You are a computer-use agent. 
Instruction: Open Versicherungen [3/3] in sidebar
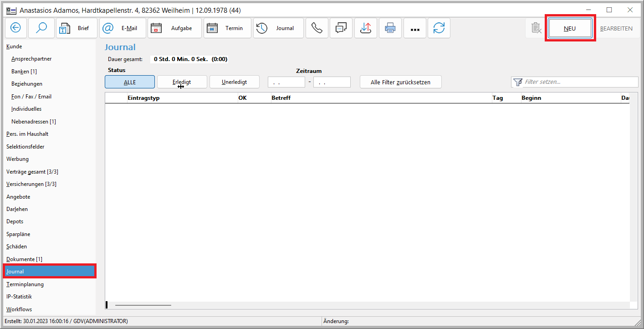tap(31, 184)
